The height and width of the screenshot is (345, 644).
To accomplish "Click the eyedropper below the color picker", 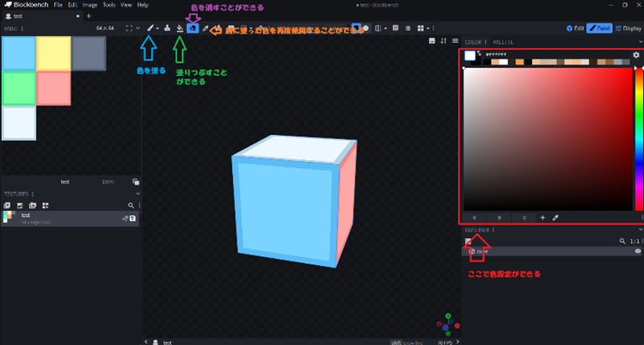I will click(x=555, y=218).
